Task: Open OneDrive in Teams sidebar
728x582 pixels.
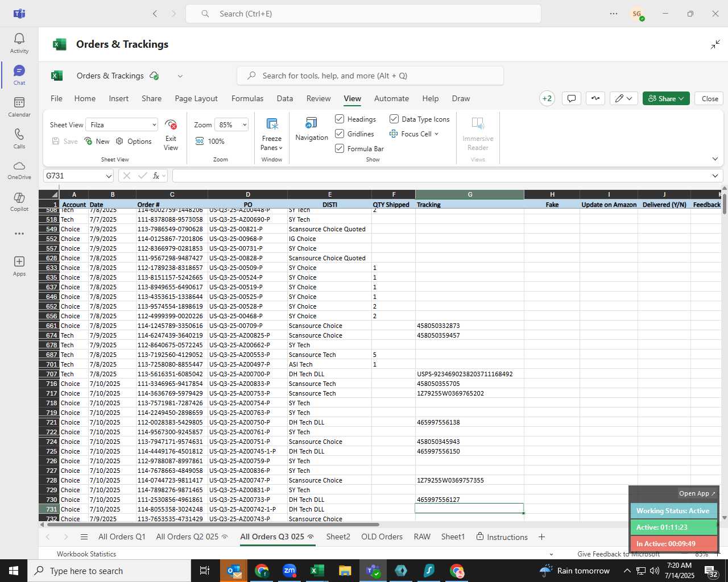Action: (x=19, y=170)
